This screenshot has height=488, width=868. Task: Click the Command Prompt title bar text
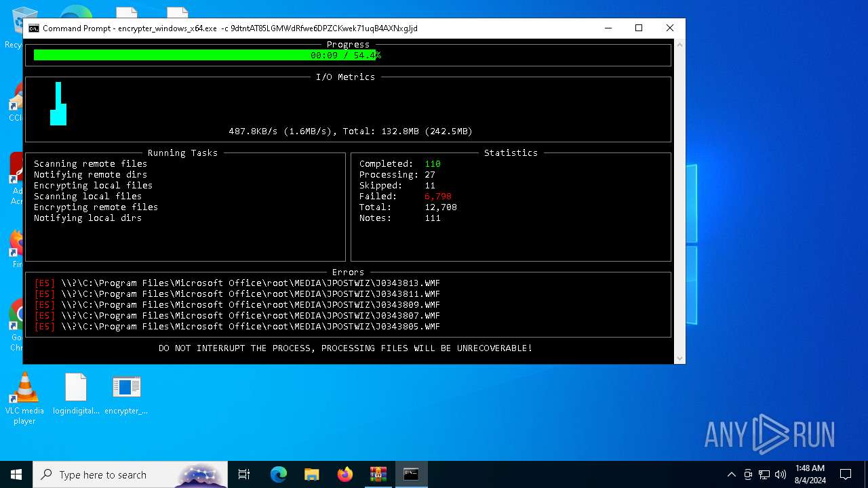click(230, 28)
